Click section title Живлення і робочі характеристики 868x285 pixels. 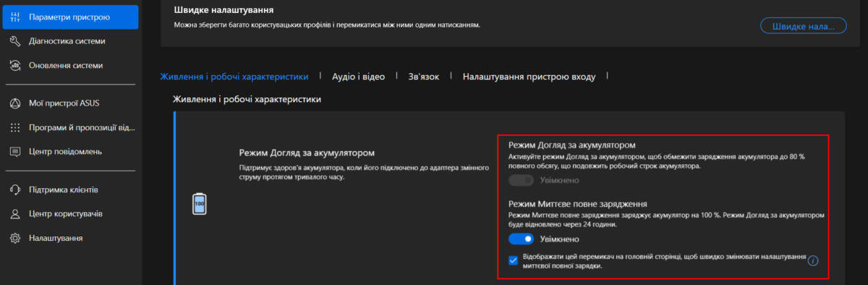(247, 98)
